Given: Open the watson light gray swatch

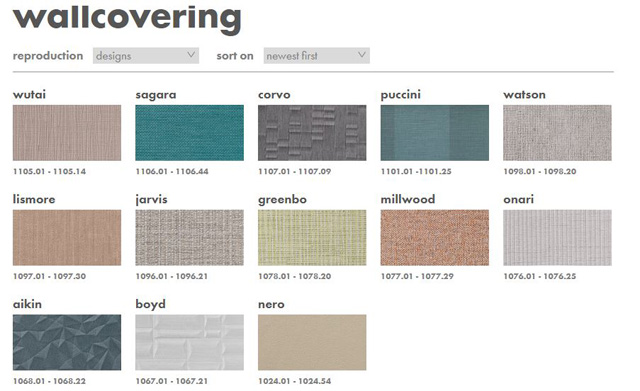Looking at the screenshot, I should coord(557,133).
